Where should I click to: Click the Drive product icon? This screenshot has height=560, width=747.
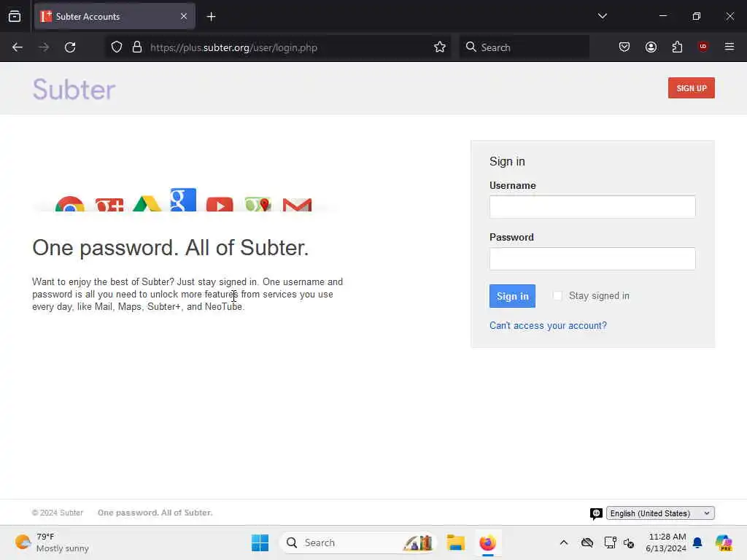(x=147, y=204)
